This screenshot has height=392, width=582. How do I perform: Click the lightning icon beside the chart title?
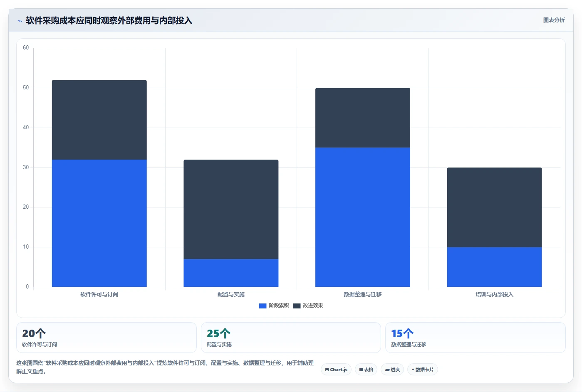tap(20, 21)
